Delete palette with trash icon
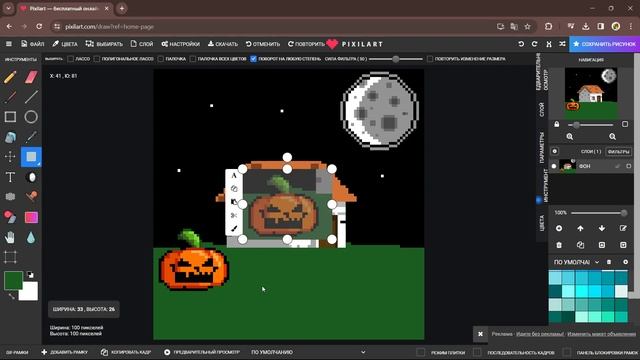Viewport: 640px width, 360px height. [609, 262]
